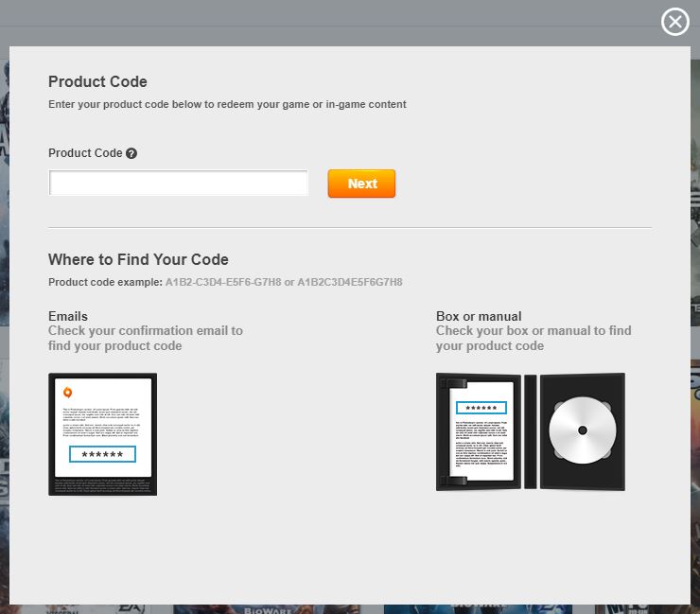Click the undashed example code A1B2C3D4E5F6G7H8
The width and height of the screenshot is (700, 614).
(350, 283)
